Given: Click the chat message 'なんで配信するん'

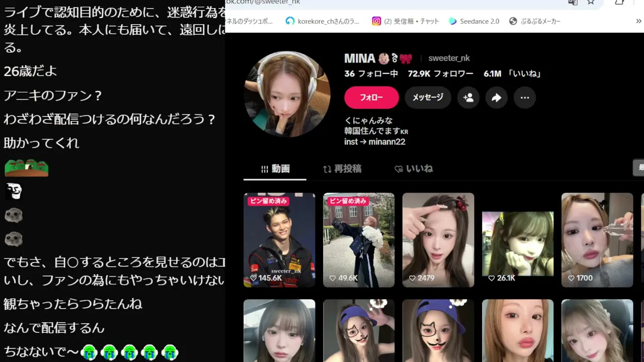Looking at the screenshot, I should pos(54,328).
